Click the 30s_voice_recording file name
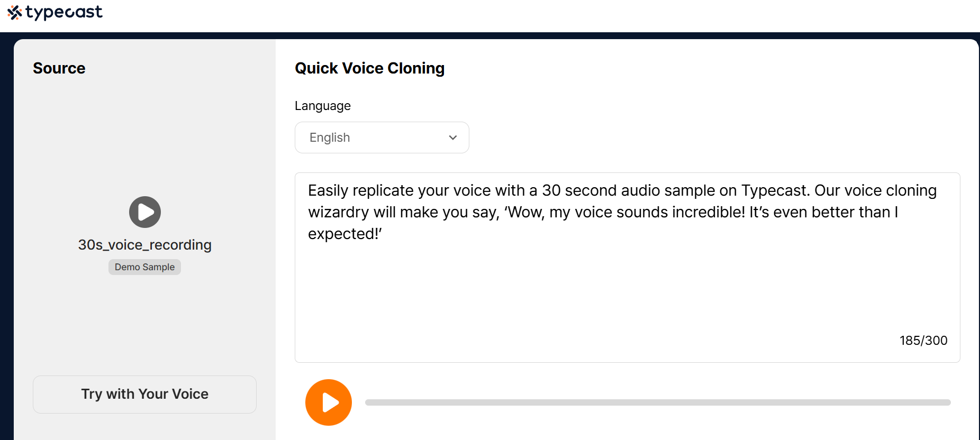980x440 pixels. (144, 244)
